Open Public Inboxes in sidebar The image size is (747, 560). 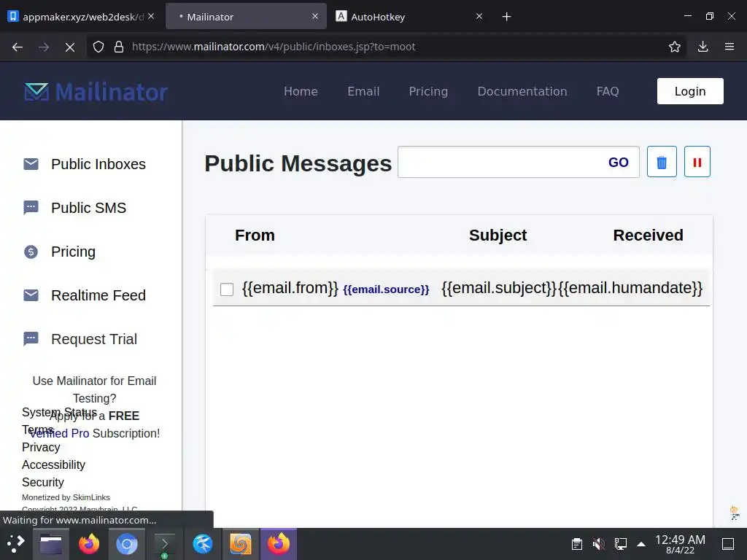point(98,164)
